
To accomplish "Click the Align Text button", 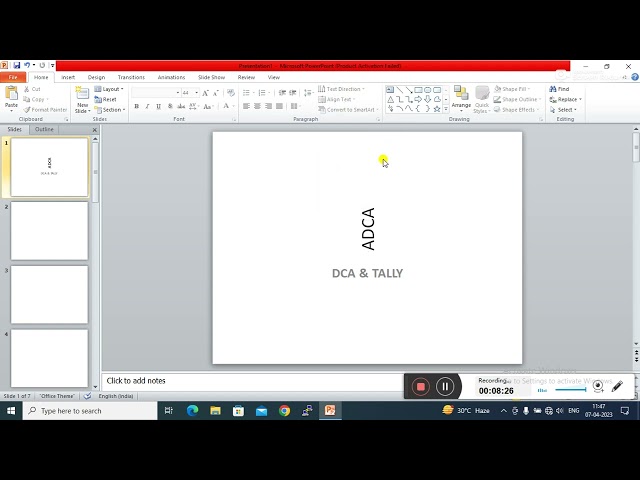I will pyautogui.click(x=337, y=99).
